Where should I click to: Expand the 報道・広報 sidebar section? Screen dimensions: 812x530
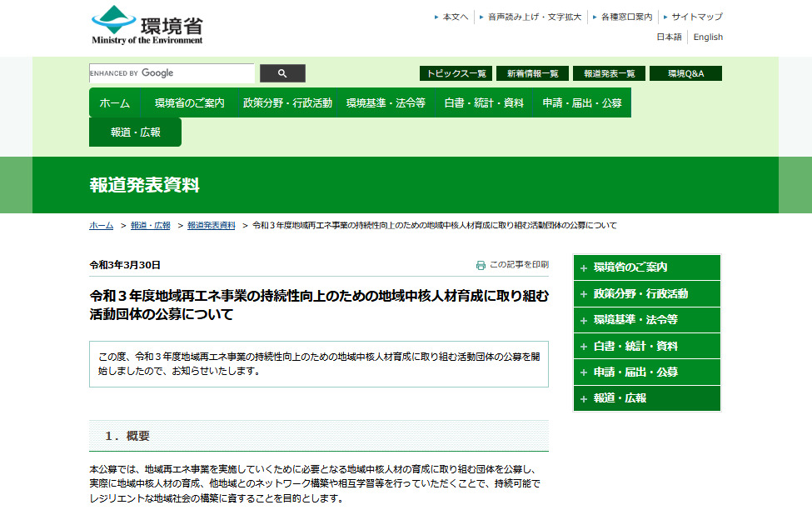[647, 398]
